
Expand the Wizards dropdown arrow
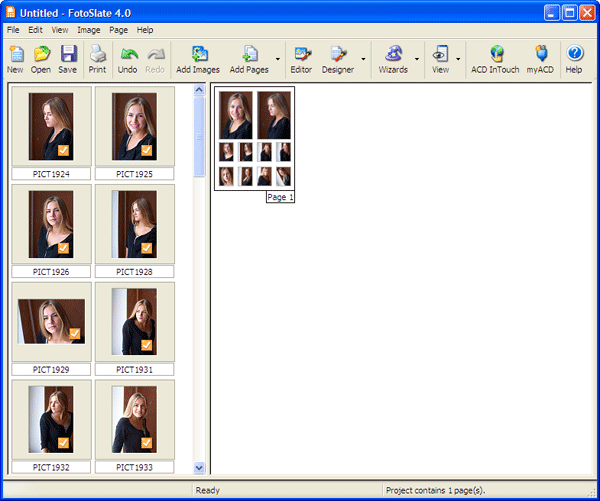tap(417, 59)
